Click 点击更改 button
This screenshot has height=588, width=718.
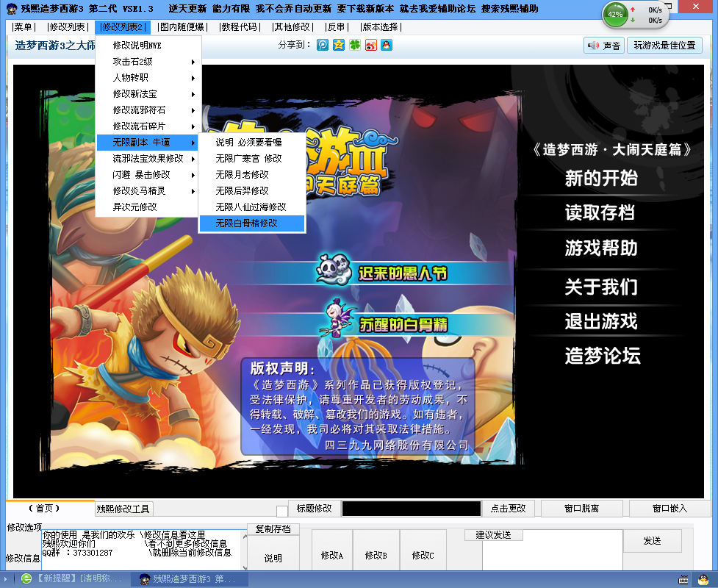(509, 509)
